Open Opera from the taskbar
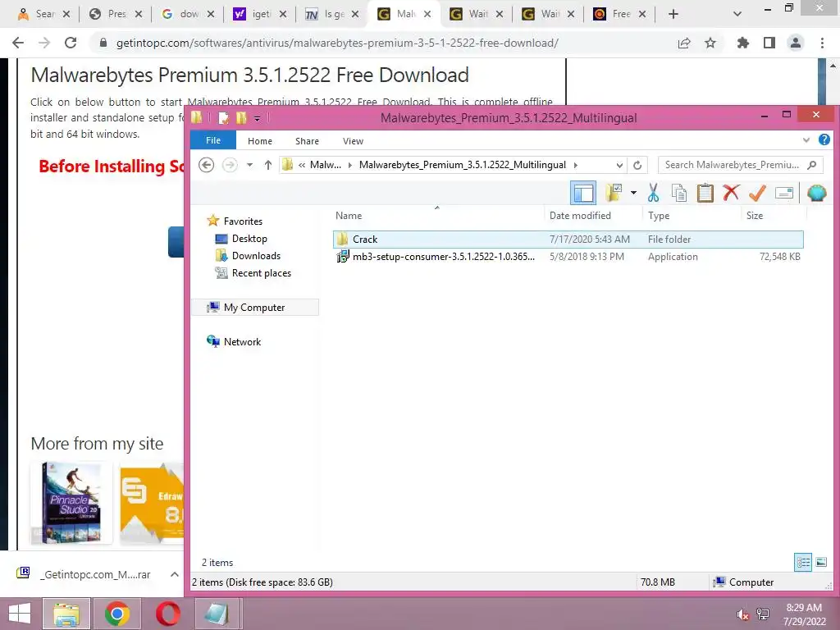 coord(167,614)
